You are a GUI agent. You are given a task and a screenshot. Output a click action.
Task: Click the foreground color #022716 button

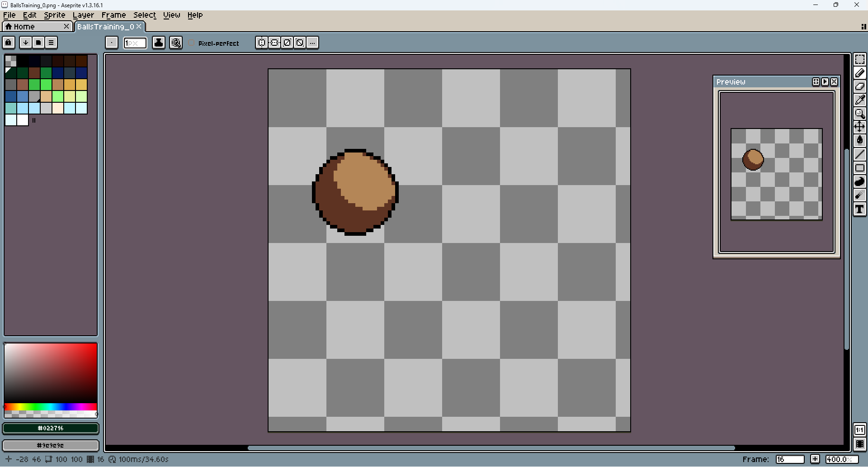tap(51, 428)
